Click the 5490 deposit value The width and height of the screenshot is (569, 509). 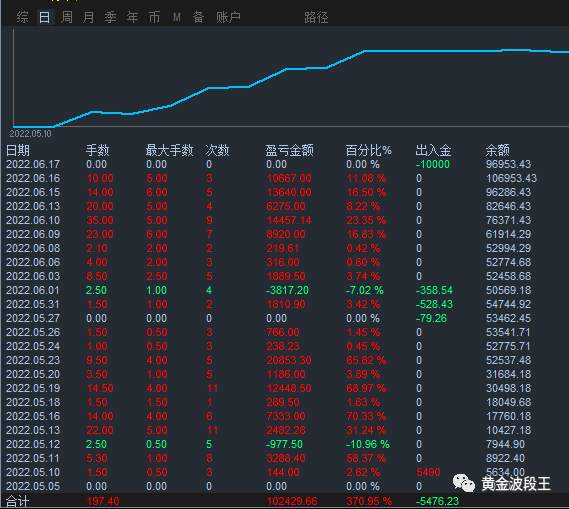(428, 472)
